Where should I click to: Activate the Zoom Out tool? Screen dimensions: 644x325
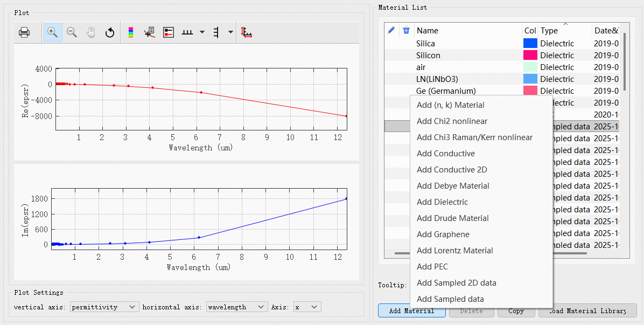(x=72, y=32)
